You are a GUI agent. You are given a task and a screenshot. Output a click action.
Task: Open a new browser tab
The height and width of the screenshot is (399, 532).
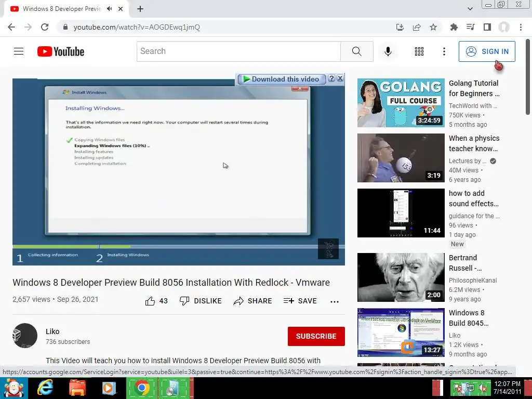[x=140, y=9]
